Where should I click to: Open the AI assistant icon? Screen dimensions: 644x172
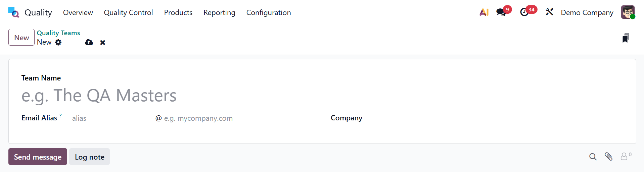(x=484, y=12)
